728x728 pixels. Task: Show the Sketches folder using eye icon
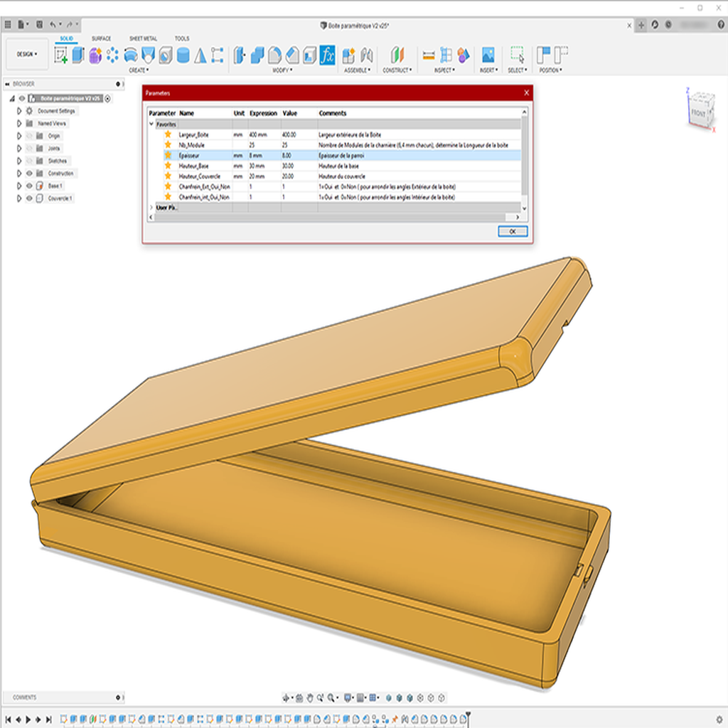tap(29, 161)
